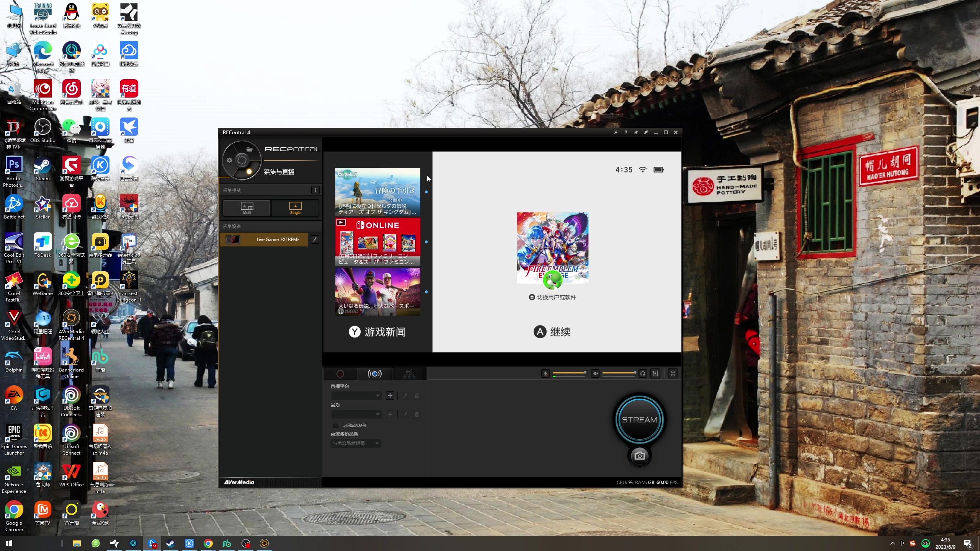
Task: Click the pop-out arrow icon in title bar
Action: click(646, 133)
